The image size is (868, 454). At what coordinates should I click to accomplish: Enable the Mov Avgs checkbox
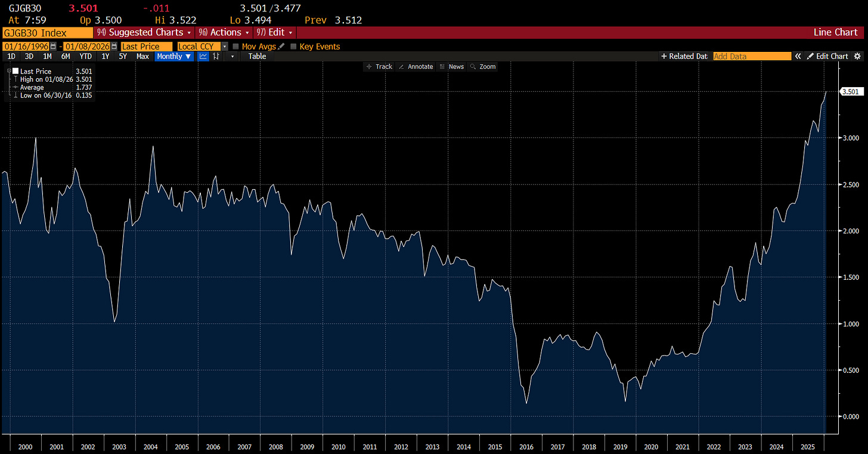coord(236,47)
